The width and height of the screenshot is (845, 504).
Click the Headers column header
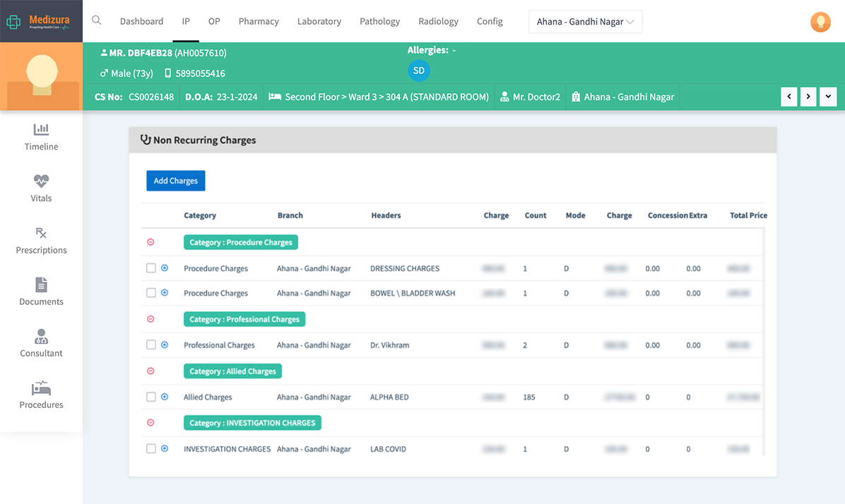tap(386, 215)
